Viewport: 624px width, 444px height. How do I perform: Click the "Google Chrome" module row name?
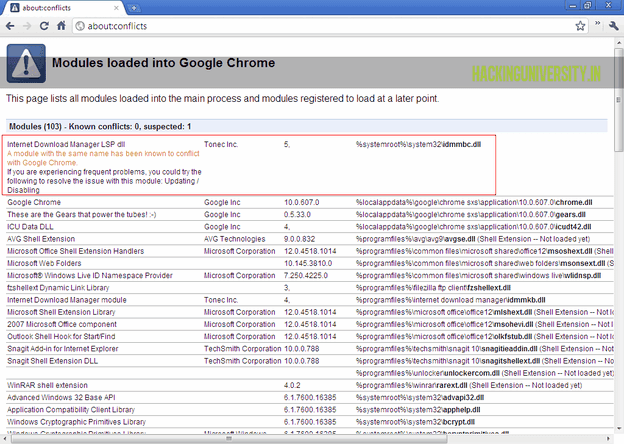click(x=34, y=203)
